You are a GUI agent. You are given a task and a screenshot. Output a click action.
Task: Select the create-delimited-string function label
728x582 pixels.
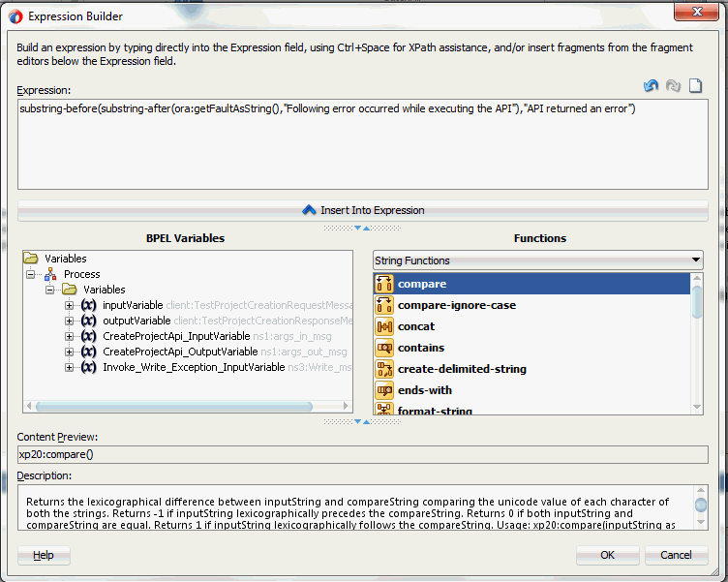462,369
